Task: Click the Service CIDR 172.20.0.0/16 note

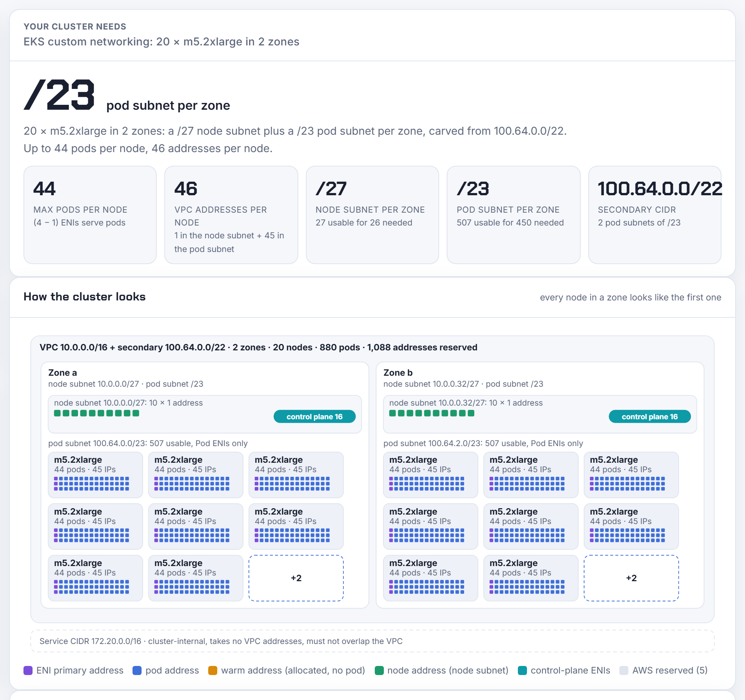Action: pyautogui.click(x=372, y=641)
